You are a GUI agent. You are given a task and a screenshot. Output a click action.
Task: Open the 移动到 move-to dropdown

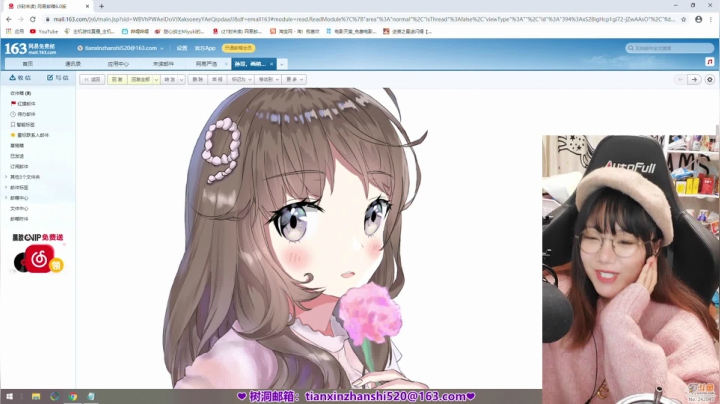click(x=268, y=79)
